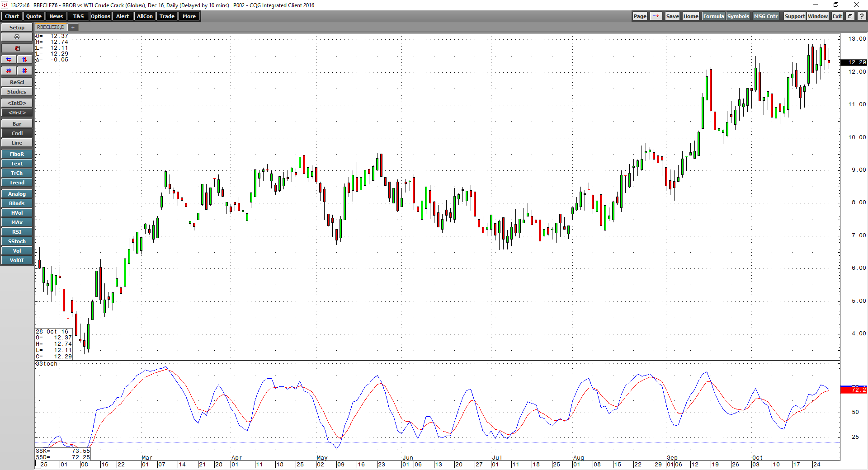Toggle the SStoch slow stochastic study
This screenshot has width=868, height=470.
tap(17, 241)
